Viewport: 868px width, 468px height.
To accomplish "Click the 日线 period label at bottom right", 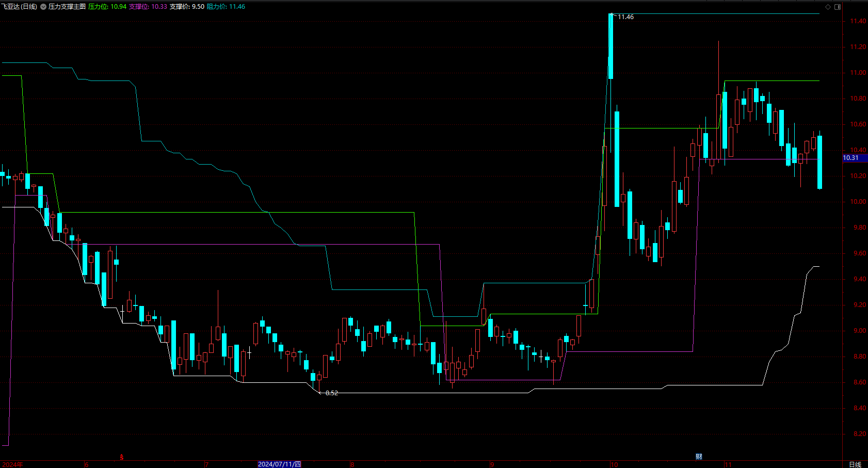I will (x=855, y=464).
